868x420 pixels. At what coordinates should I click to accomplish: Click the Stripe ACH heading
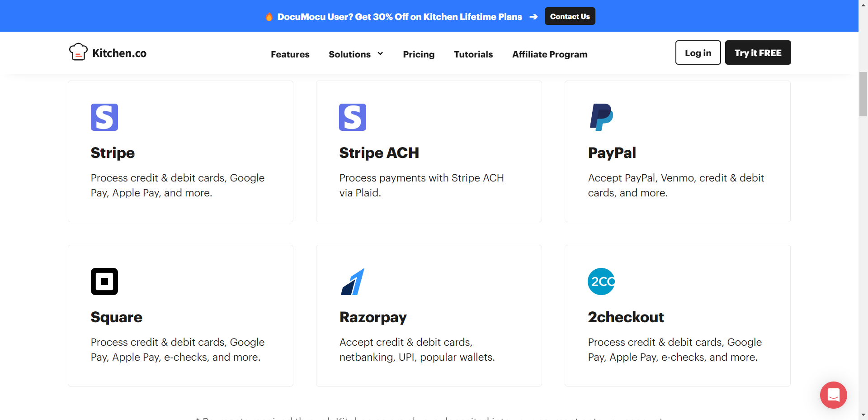379,153
